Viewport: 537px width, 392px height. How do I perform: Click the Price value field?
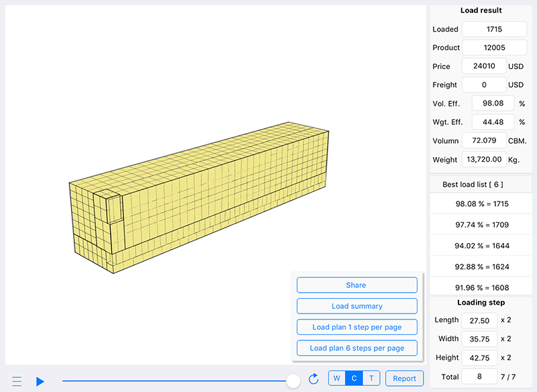[x=483, y=66]
